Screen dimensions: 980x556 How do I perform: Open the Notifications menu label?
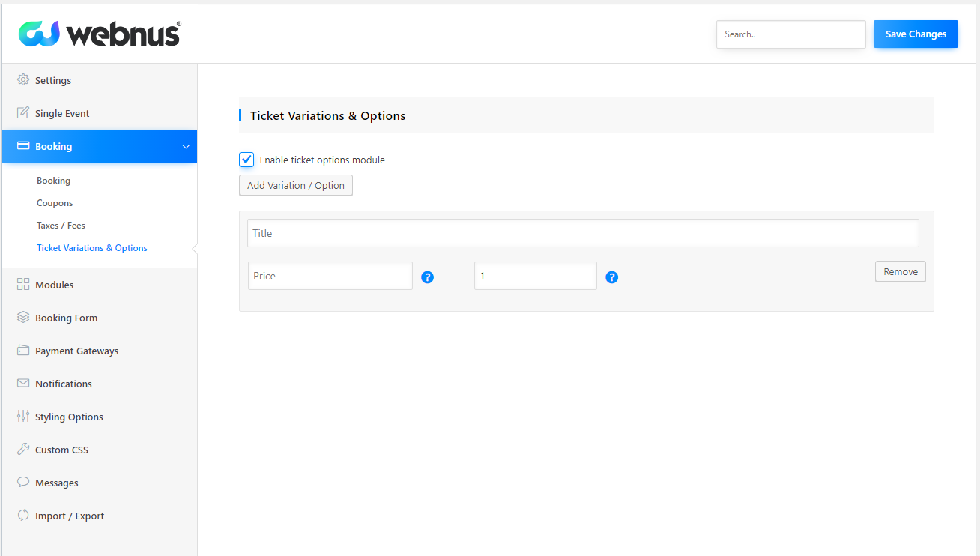(64, 384)
